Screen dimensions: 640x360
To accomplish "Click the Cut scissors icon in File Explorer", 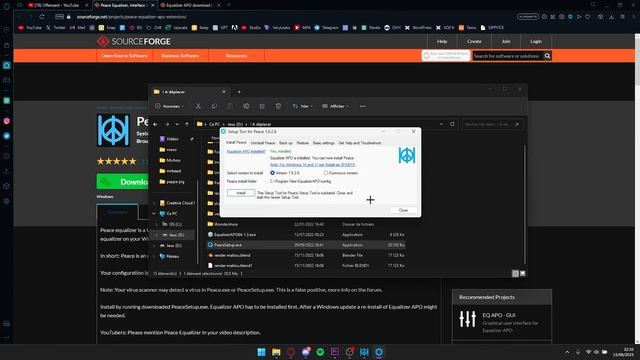I will [x=198, y=106].
